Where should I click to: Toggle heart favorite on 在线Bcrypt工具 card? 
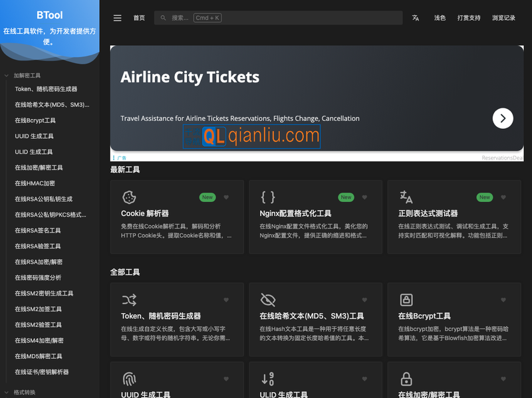coord(503,300)
